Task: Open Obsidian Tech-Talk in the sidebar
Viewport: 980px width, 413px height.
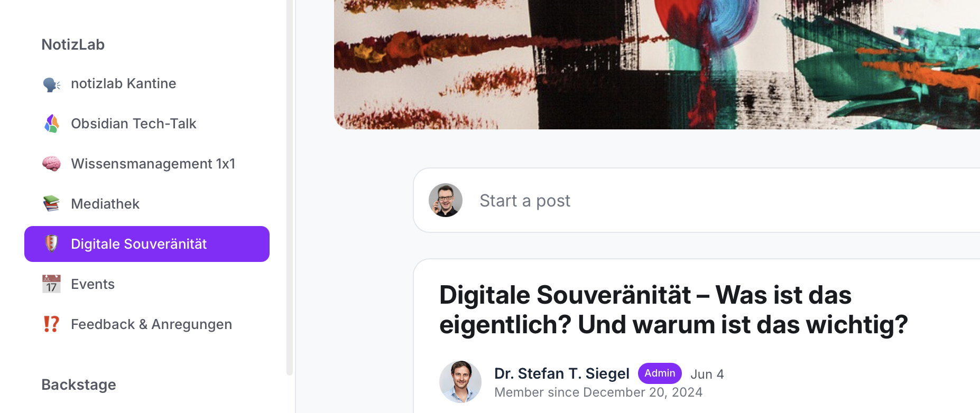Action: [x=147, y=124]
